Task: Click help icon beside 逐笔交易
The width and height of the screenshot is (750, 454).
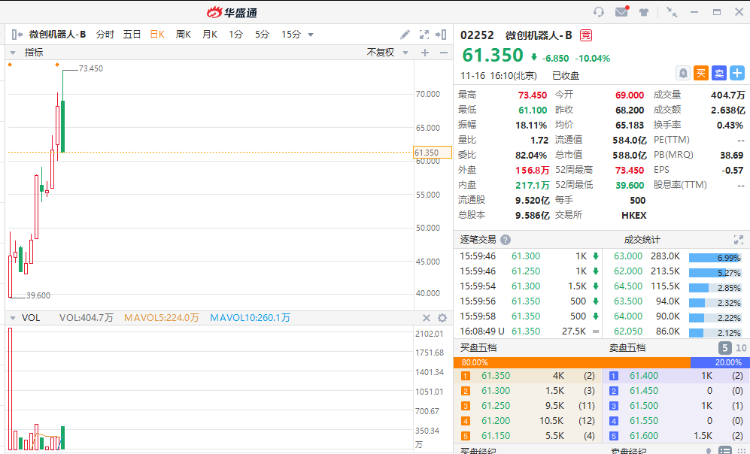Action: (506, 239)
